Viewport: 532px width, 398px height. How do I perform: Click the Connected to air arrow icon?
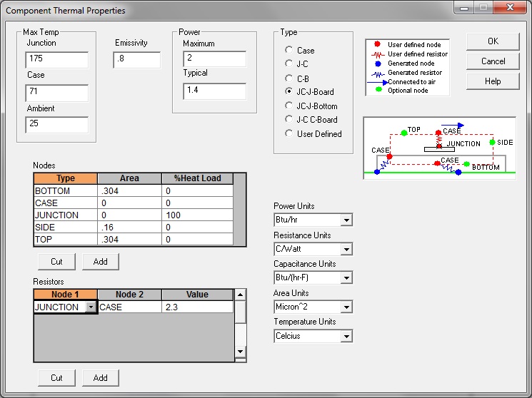coord(377,82)
